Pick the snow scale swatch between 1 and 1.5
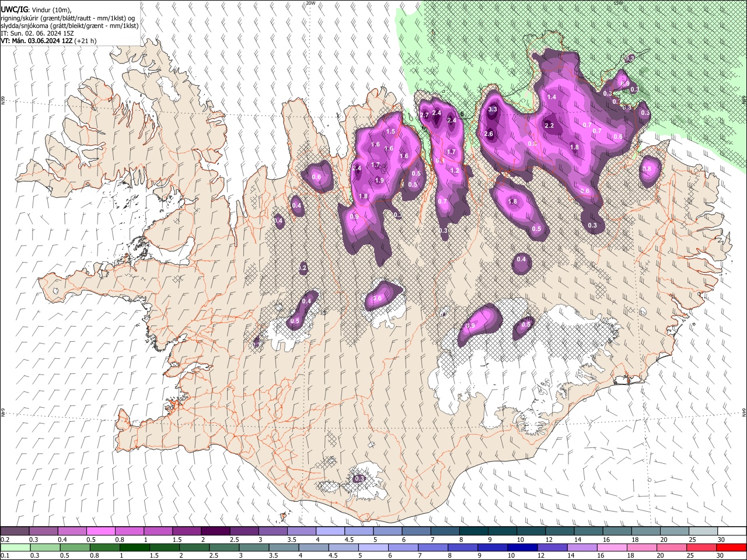 [x=158, y=531]
